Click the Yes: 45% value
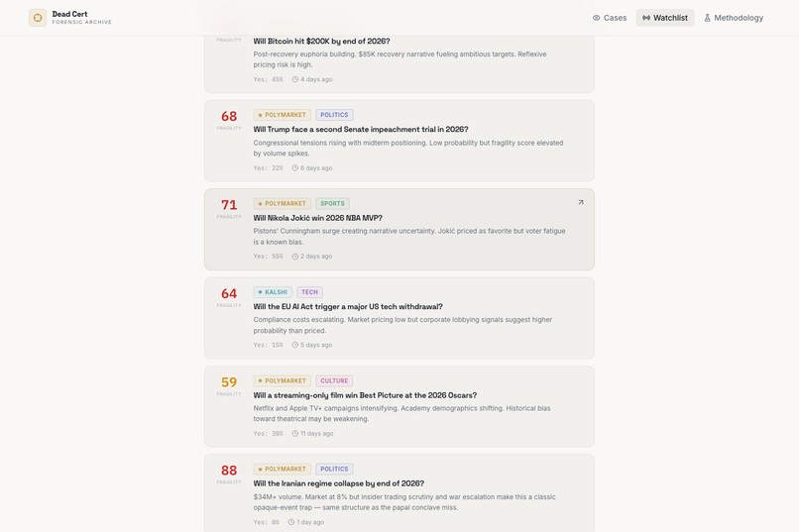Image resolution: width=799 pixels, height=532 pixels. [x=268, y=79]
